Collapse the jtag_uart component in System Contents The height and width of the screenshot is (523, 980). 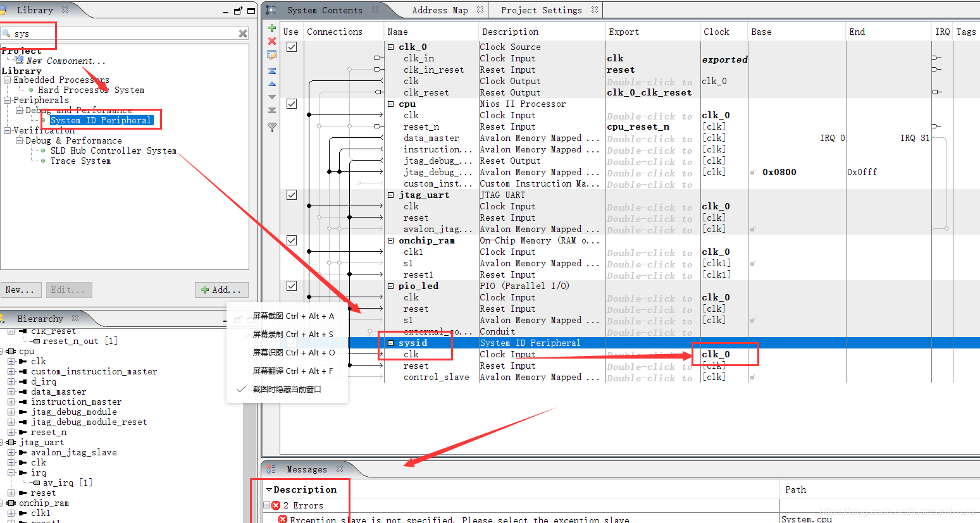[391, 195]
